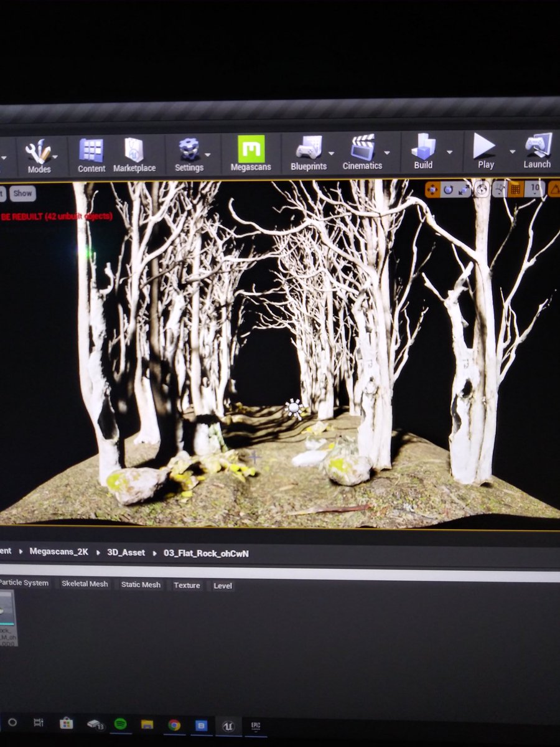The height and width of the screenshot is (747, 560).
Task: Select the rotate gizmo mode in viewport
Action: [448, 190]
